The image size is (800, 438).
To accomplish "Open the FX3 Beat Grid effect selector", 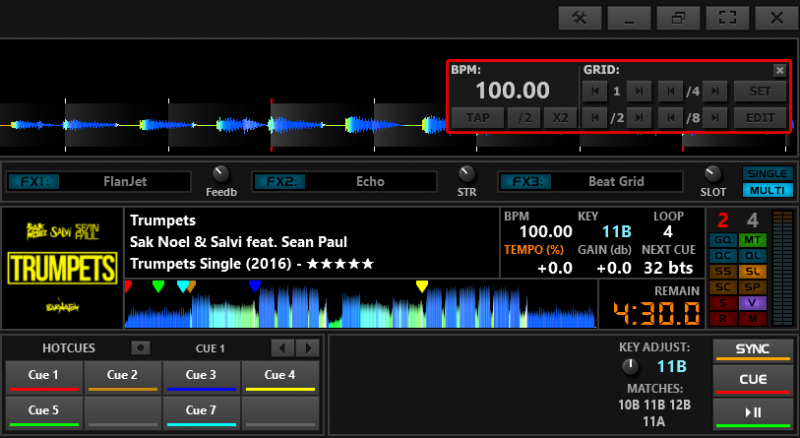I will [618, 182].
